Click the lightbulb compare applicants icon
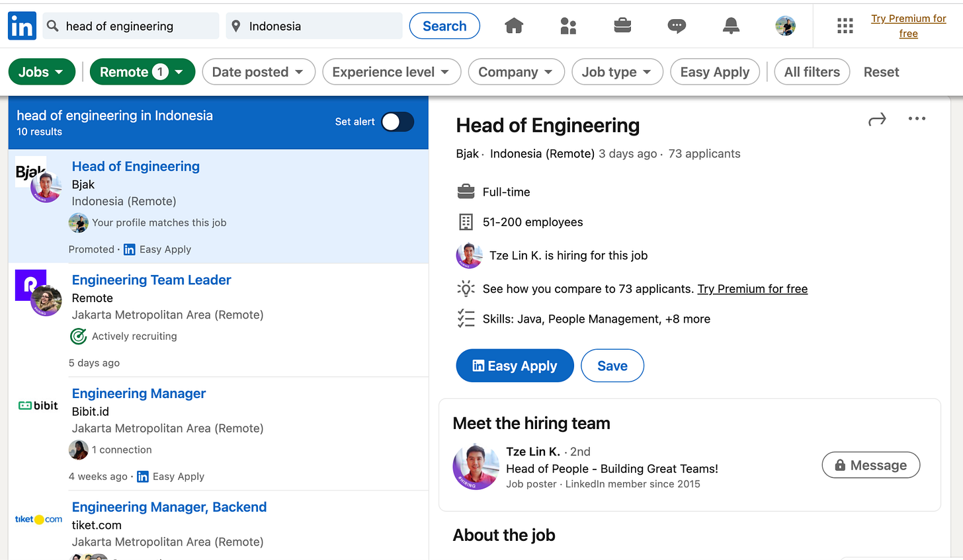963x560 pixels. (x=466, y=288)
